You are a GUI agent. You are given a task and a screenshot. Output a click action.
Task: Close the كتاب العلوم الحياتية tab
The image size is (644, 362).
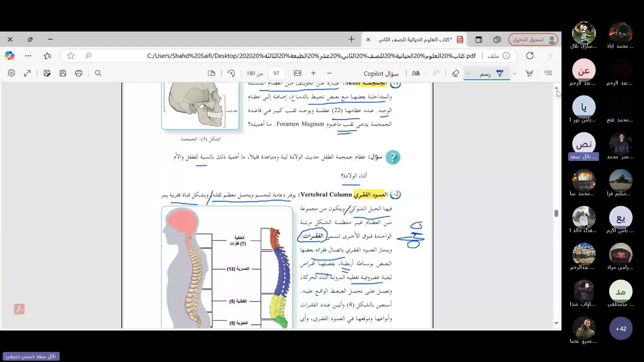point(368,39)
